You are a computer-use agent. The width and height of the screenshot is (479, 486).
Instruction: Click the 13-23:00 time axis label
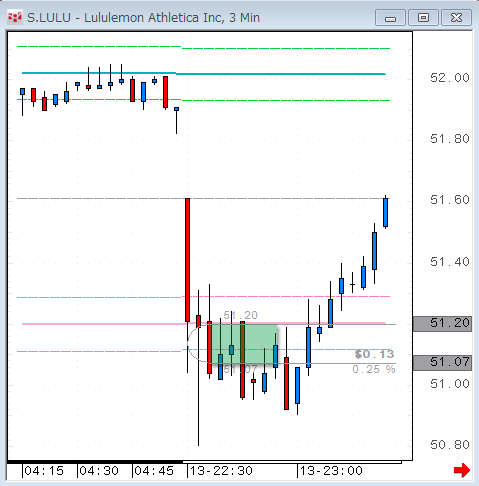click(331, 471)
